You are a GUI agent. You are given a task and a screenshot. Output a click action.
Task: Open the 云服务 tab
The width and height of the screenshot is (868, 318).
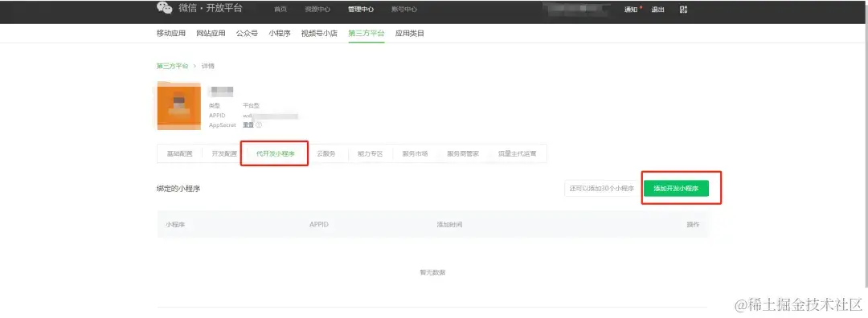click(x=326, y=153)
